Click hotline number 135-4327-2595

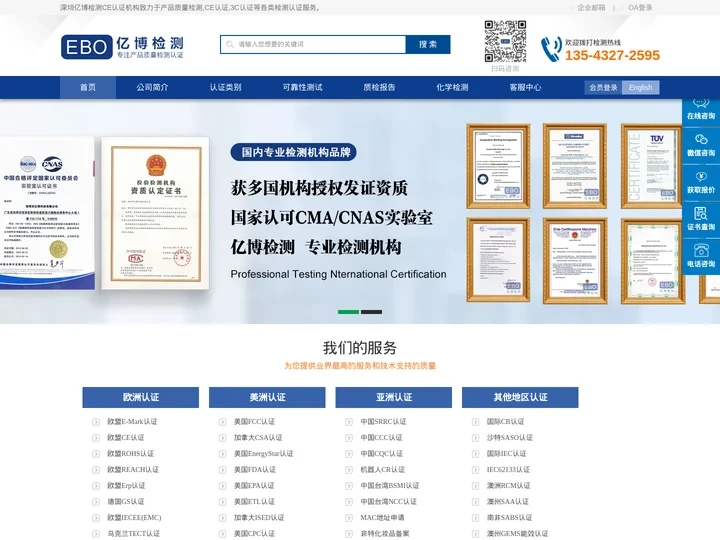click(x=612, y=56)
